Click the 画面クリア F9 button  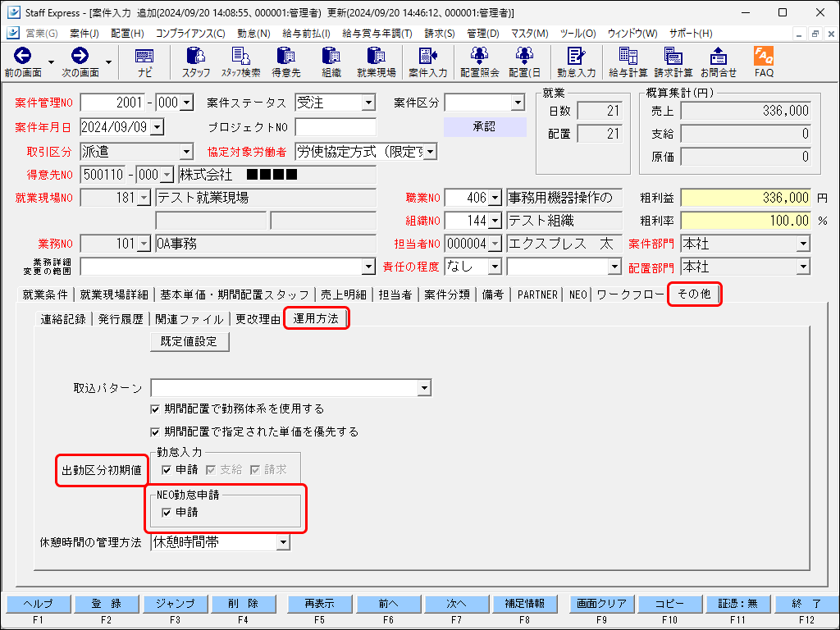[x=601, y=605]
